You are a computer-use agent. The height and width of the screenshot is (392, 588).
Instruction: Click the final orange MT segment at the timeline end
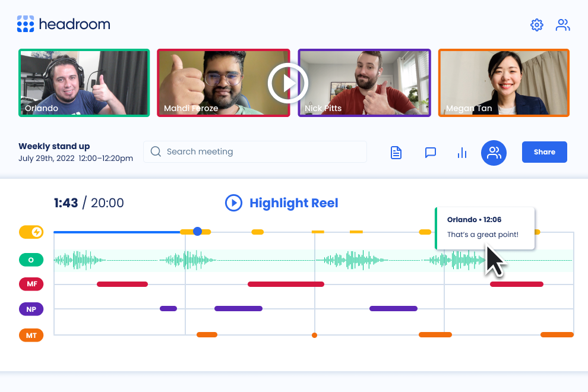pyautogui.click(x=557, y=334)
